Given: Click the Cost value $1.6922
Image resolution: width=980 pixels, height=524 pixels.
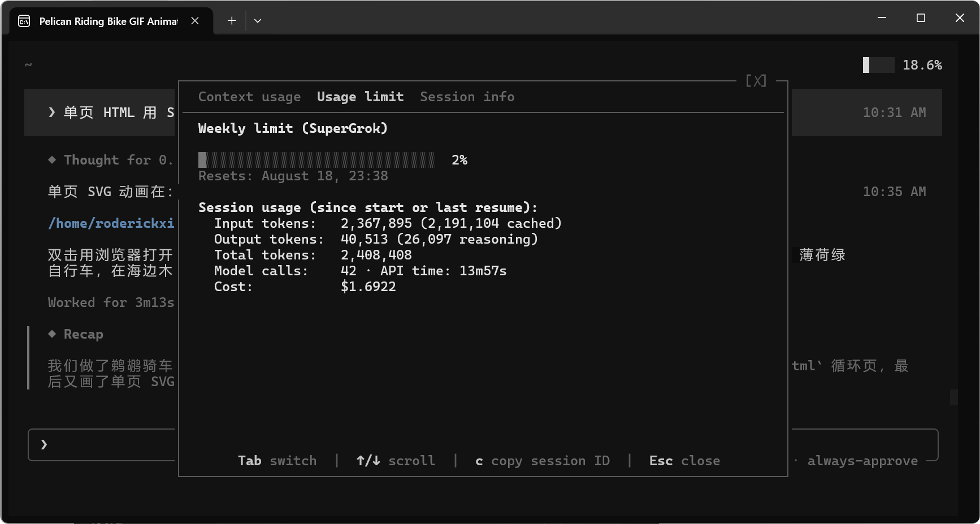Looking at the screenshot, I should point(368,287).
